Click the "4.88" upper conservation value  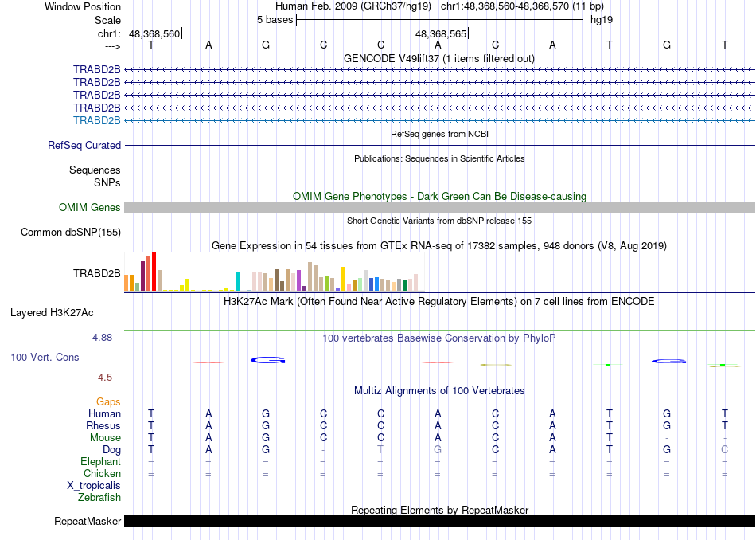[x=102, y=338]
